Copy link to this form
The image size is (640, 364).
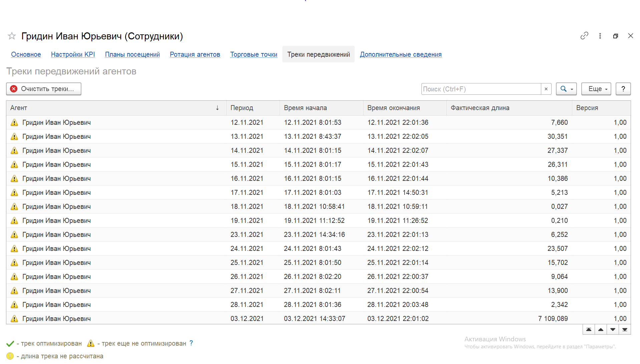click(x=584, y=36)
